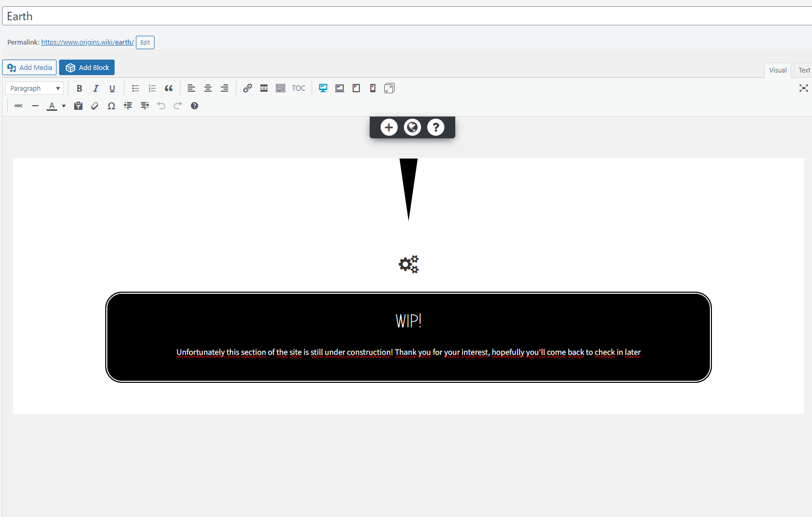
Task: Switch to the Text editor tab
Action: pyautogui.click(x=804, y=70)
